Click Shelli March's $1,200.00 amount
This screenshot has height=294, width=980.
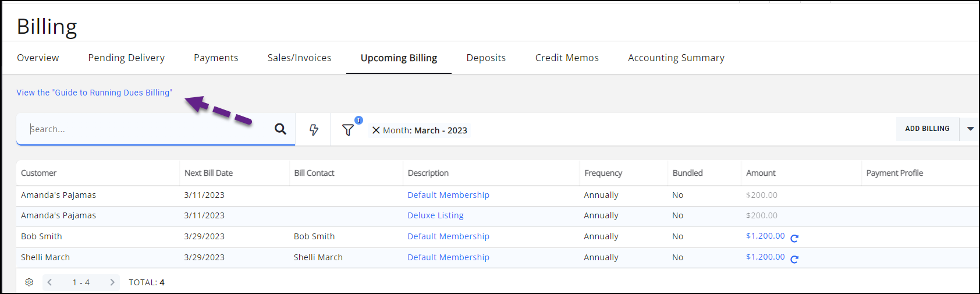tap(765, 257)
